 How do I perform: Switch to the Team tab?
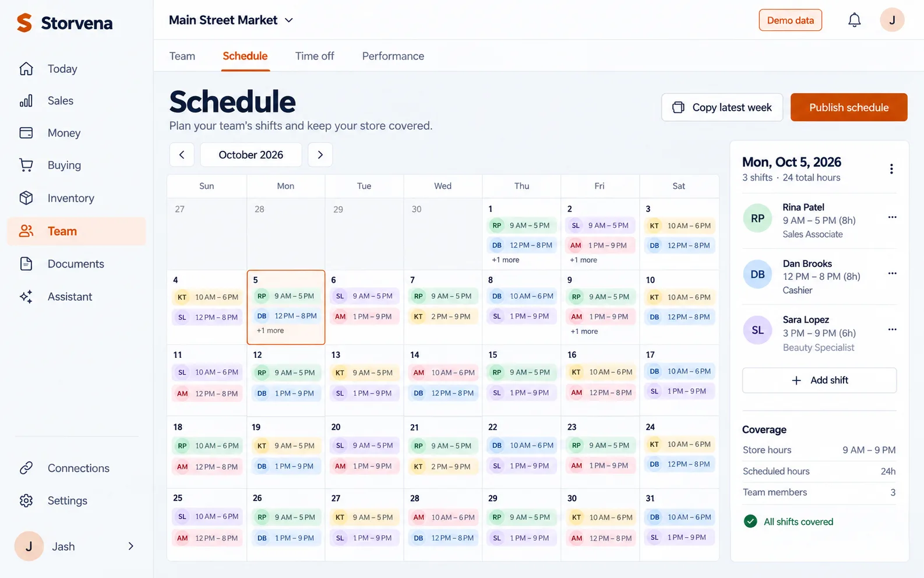pos(182,56)
